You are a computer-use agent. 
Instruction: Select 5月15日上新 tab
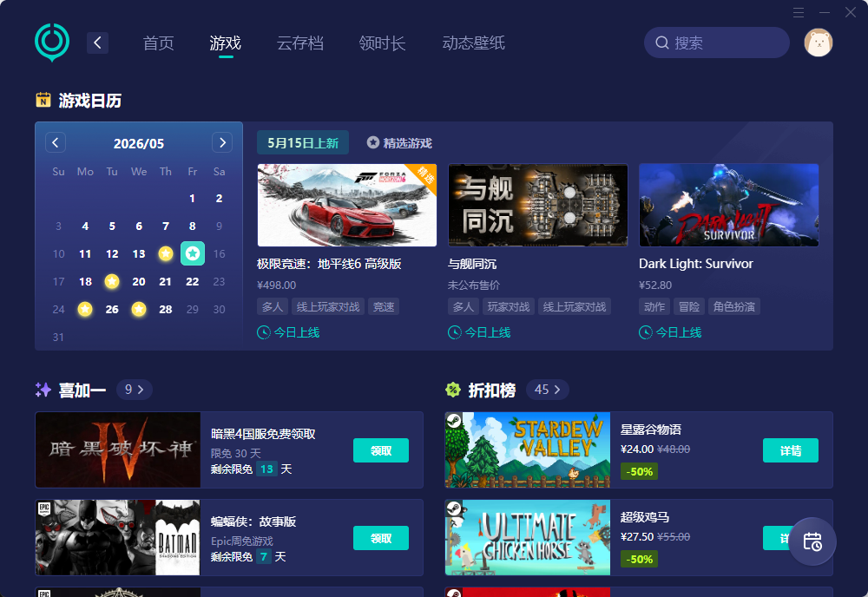coord(303,143)
